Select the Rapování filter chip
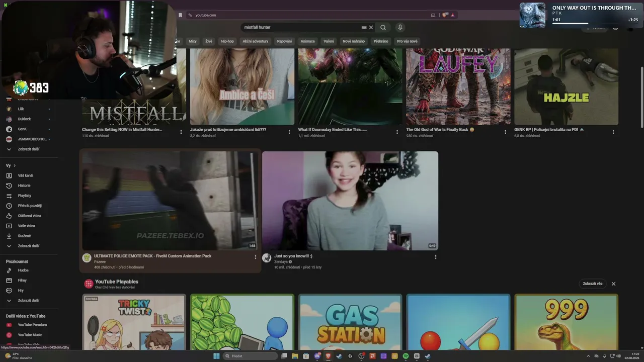The image size is (644, 362). pos(284,41)
